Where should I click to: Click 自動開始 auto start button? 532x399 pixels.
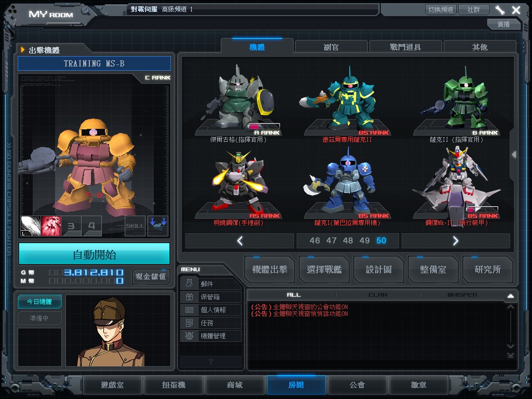coord(95,254)
